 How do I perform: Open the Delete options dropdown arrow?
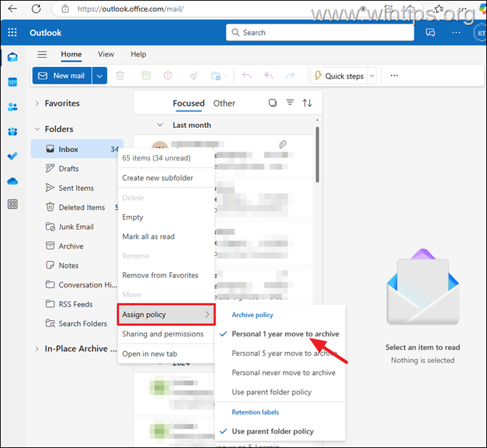[131, 76]
